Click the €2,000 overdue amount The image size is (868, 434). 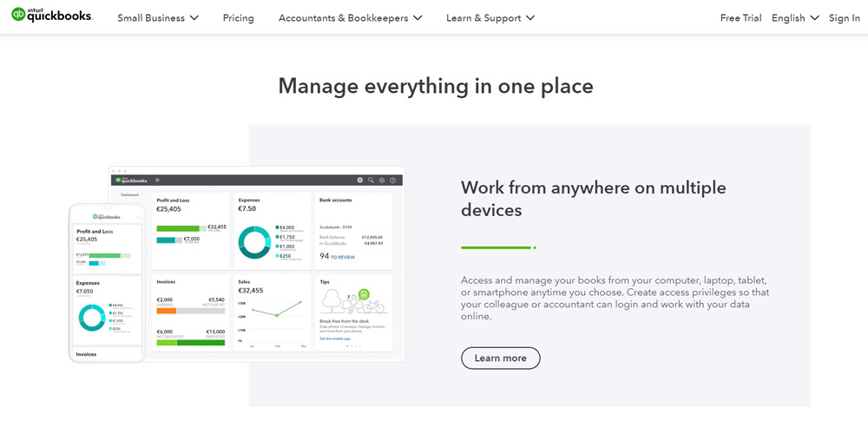click(x=164, y=300)
